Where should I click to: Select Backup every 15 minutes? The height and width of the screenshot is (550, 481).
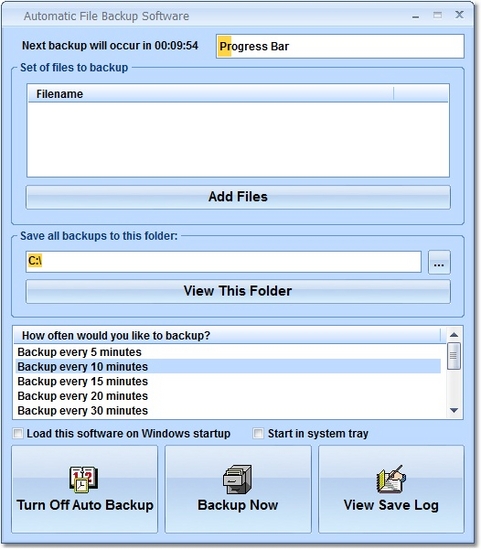(x=228, y=381)
